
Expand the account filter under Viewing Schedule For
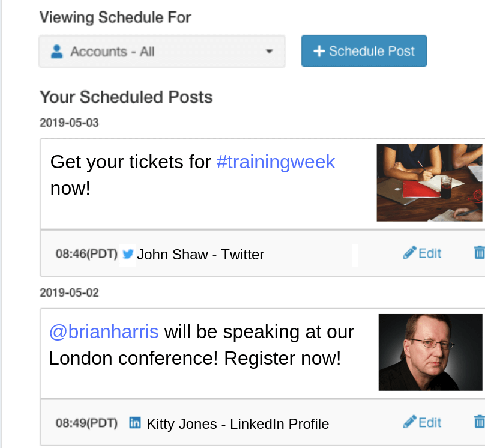[x=161, y=52]
